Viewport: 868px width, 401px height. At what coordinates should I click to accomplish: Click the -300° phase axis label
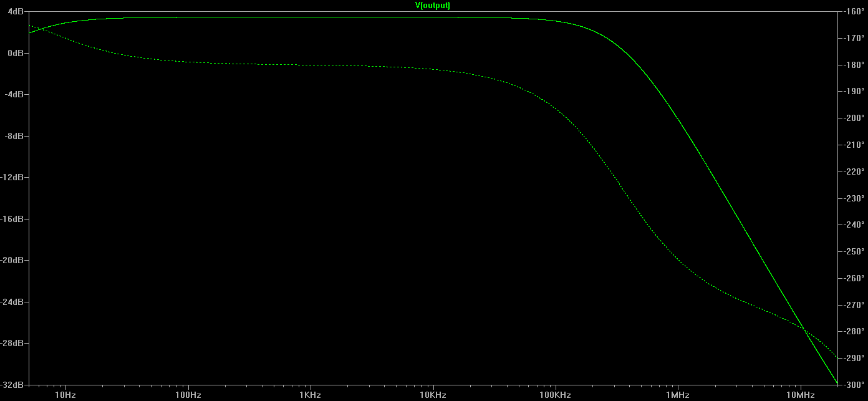852,385
